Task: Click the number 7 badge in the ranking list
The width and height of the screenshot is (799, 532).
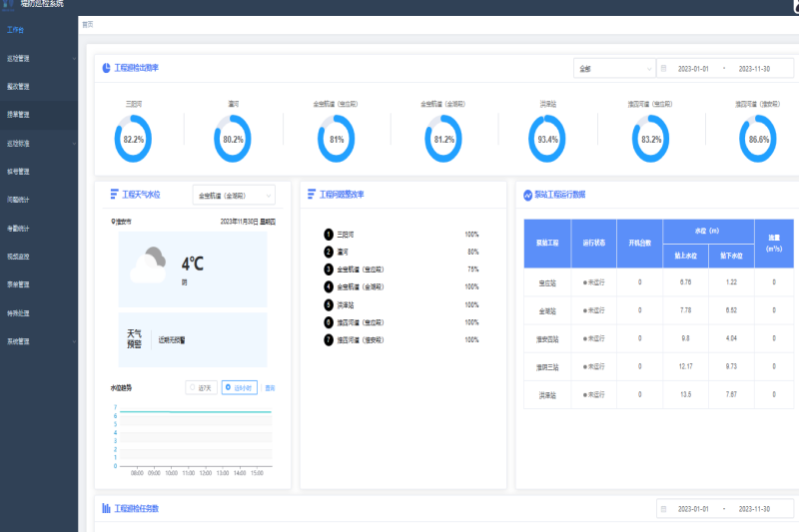Action: 329,339
